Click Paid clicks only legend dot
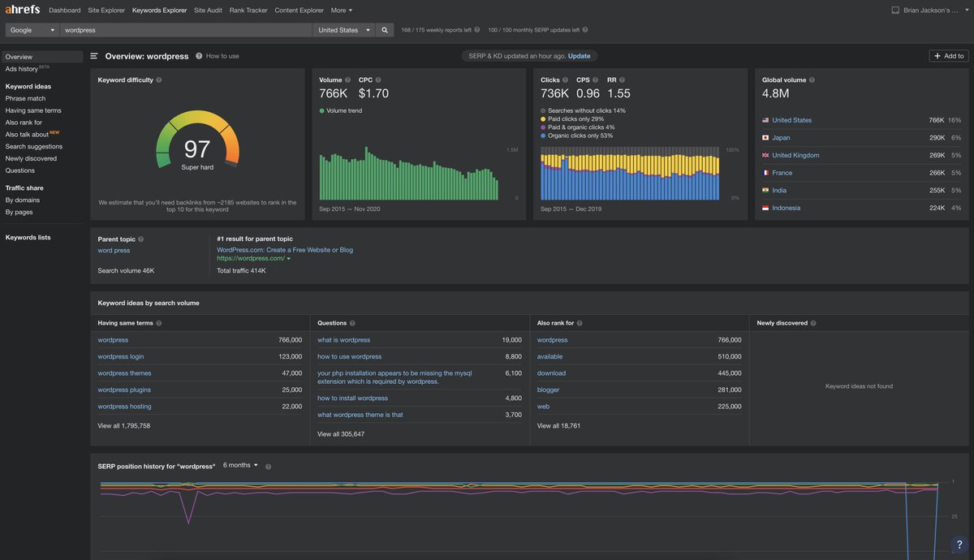This screenshot has height=560, width=974. 543,118
